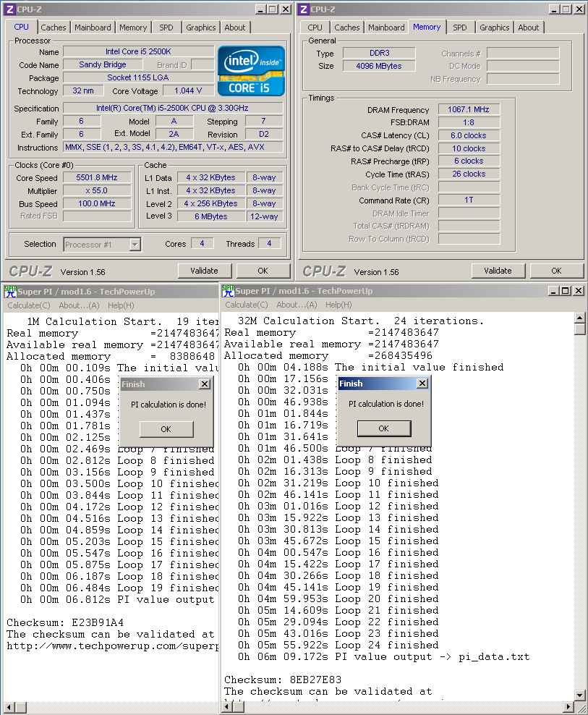Click OK in right CPU-Z window
This screenshot has width=588, height=715.
(557, 271)
